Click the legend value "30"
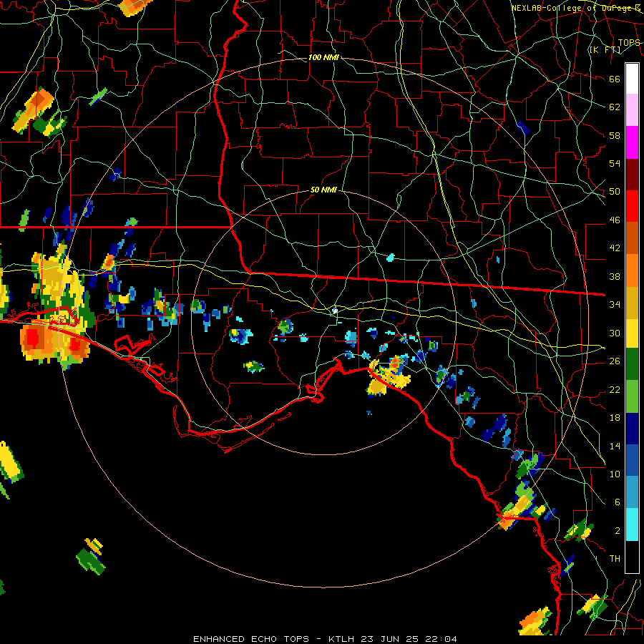Image resolution: width=644 pixels, height=644 pixels. (615, 333)
